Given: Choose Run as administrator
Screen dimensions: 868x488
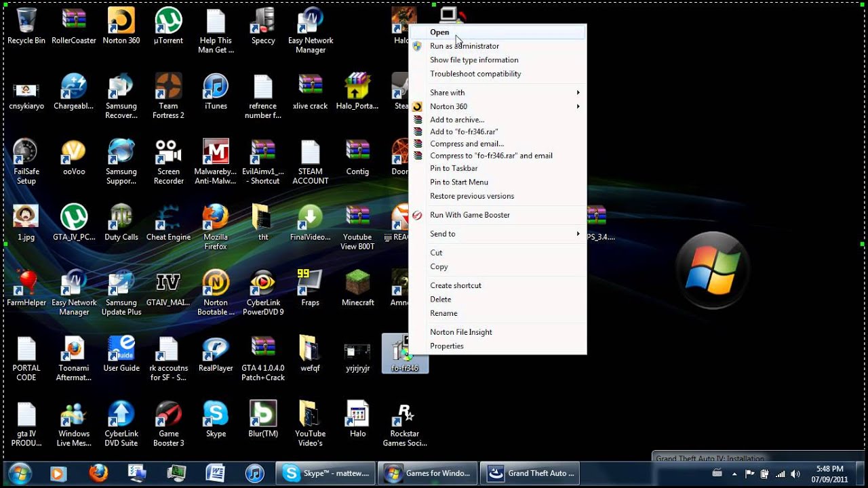Looking at the screenshot, I should (498, 46).
